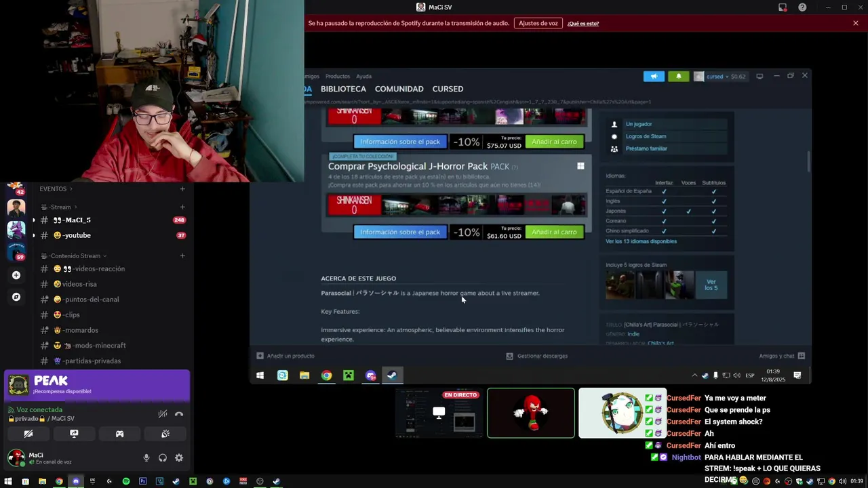
Task: Toggle the Discord camera button
Action: pos(28,434)
